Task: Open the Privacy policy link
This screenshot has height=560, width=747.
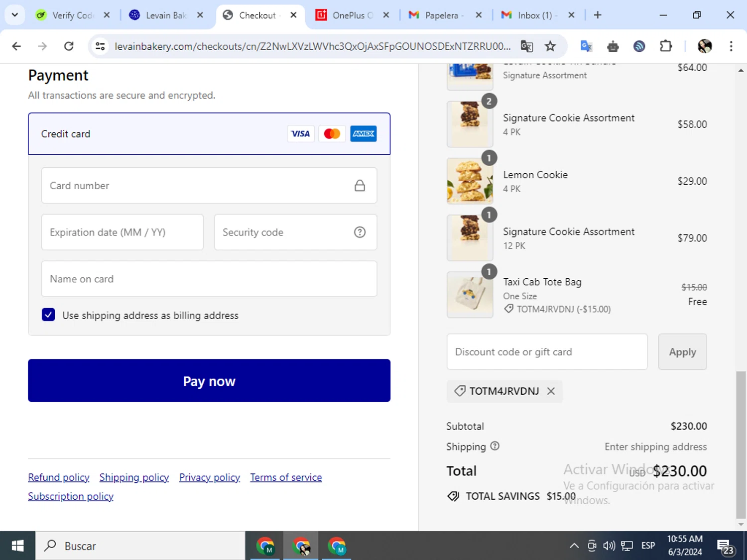Action: tap(210, 477)
